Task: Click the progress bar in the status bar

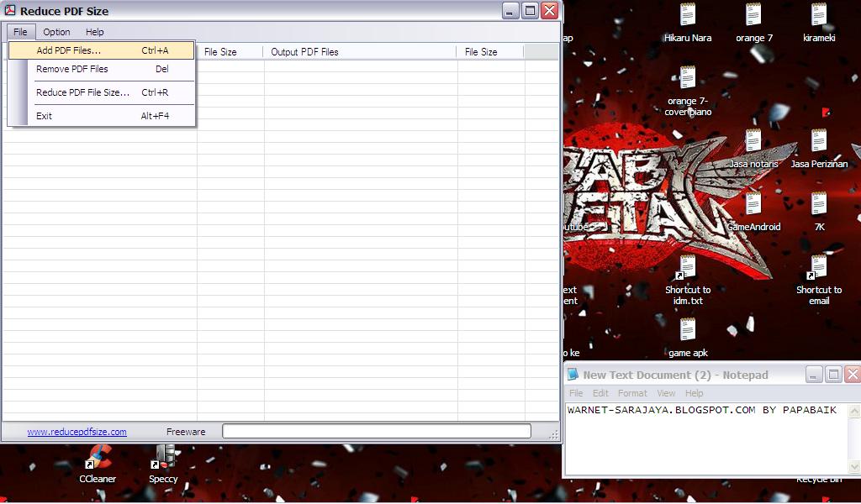Action: (377, 431)
